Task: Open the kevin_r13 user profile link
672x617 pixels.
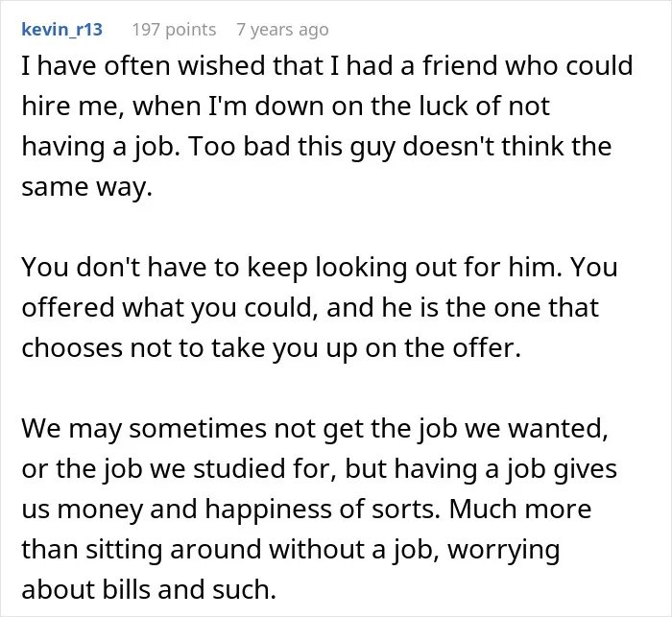Action: tap(61, 30)
